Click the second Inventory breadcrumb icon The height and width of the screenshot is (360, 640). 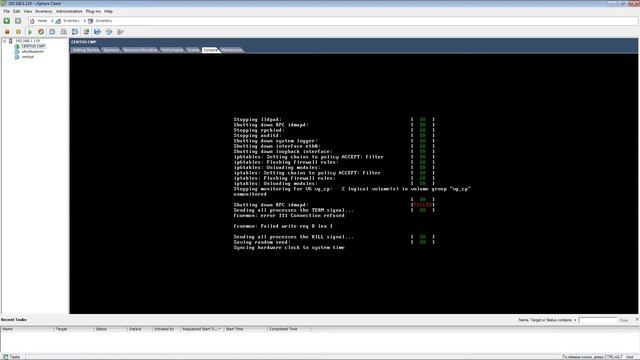(91, 21)
